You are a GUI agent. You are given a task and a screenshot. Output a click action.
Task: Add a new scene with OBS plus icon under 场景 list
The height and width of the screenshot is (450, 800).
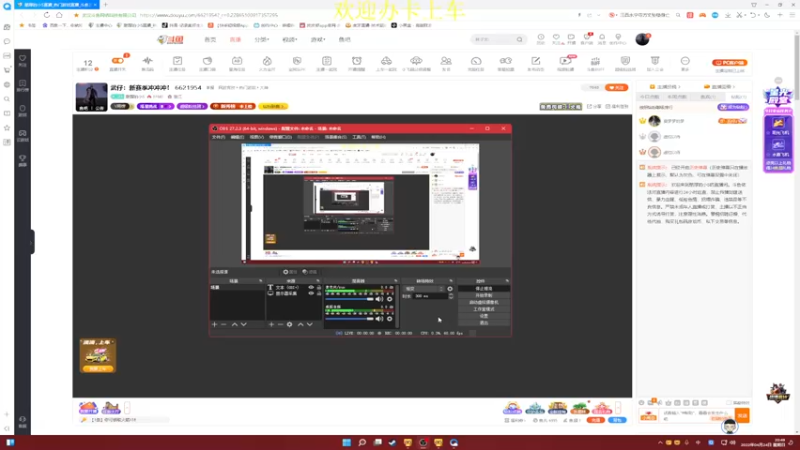(214, 324)
